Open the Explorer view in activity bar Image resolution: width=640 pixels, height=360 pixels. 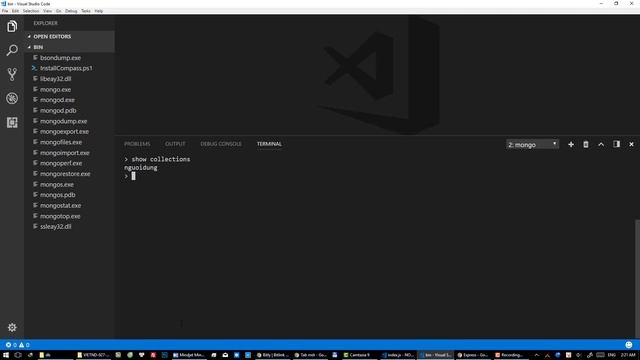click(x=12, y=27)
